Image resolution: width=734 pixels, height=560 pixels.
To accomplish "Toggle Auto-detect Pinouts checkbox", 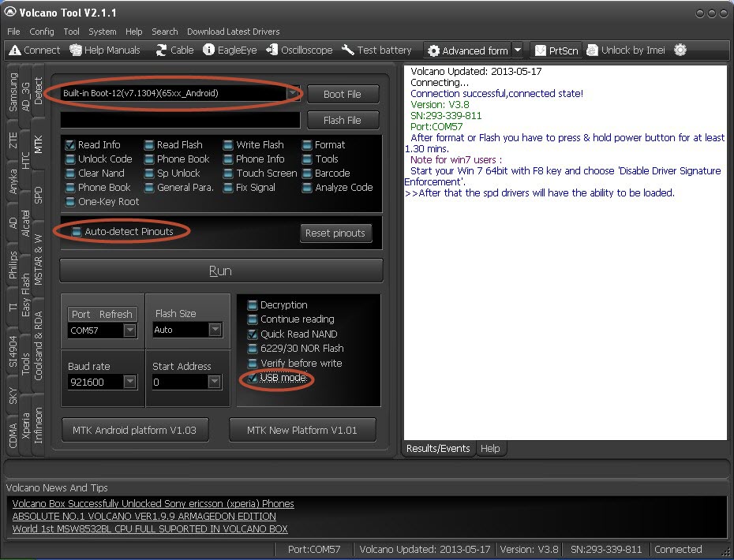I will pos(77,232).
